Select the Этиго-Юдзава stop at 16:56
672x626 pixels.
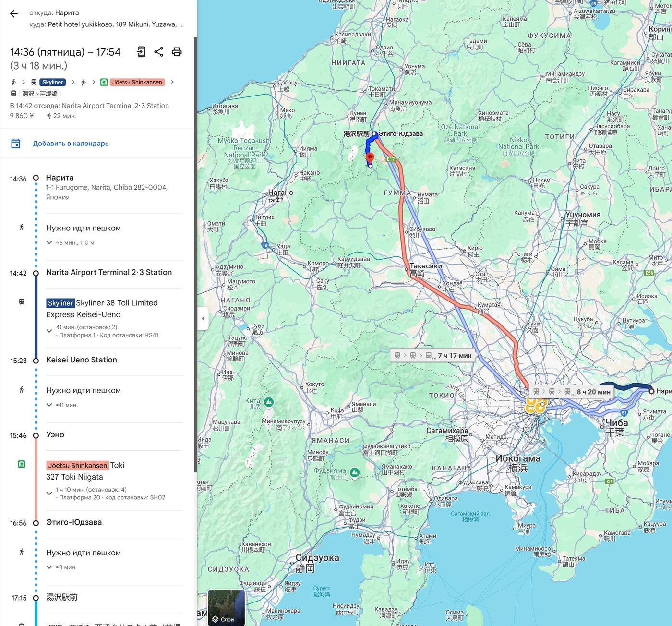pyautogui.click(x=74, y=522)
